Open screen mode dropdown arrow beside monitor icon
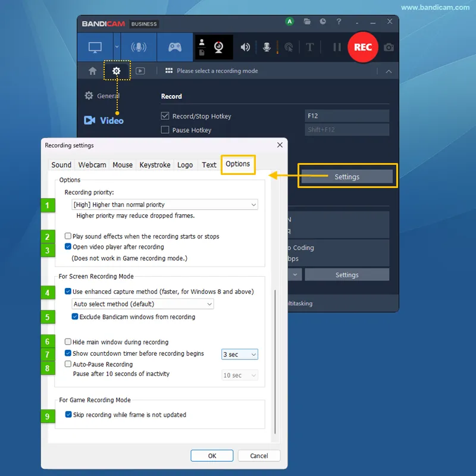The height and width of the screenshot is (476, 476). click(117, 47)
